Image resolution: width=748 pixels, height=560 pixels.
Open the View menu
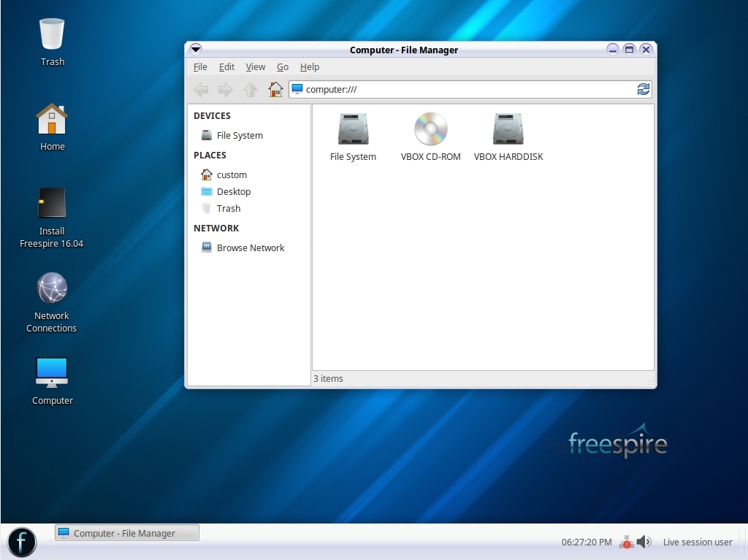(255, 66)
